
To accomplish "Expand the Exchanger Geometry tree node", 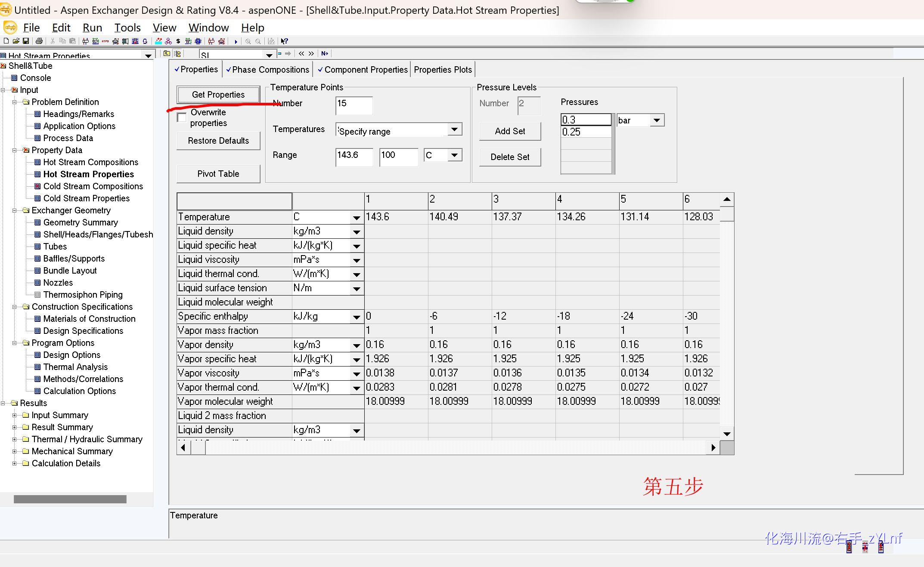I will pos(15,210).
